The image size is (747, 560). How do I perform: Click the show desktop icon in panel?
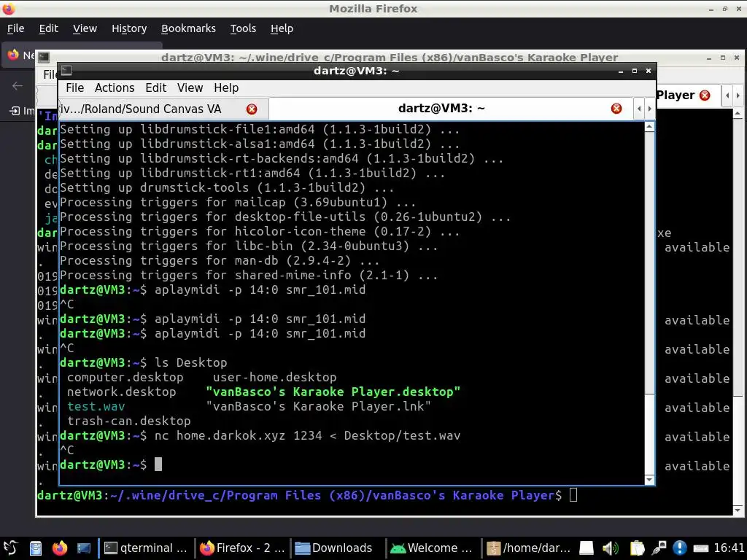83,548
